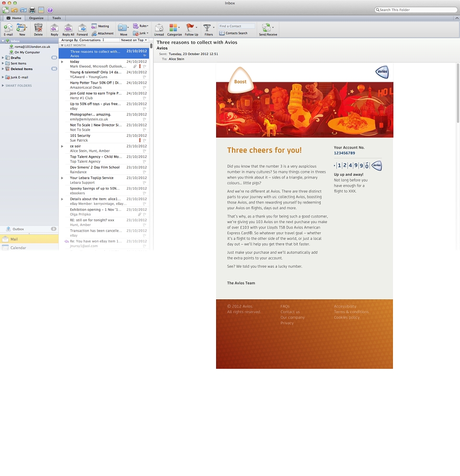Reply to the Avios message
The height and width of the screenshot is (476, 460).
(55, 29)
